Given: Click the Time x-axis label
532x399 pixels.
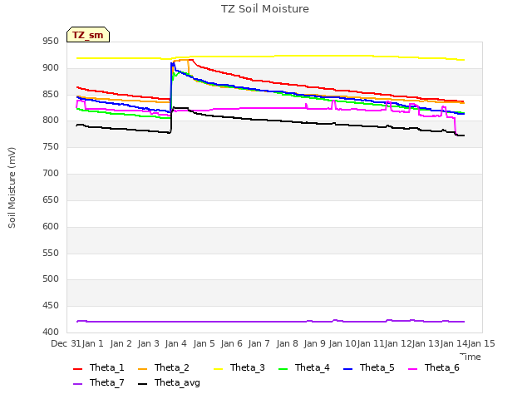Looking at the screenshot, I should click(x=470, y=357).
